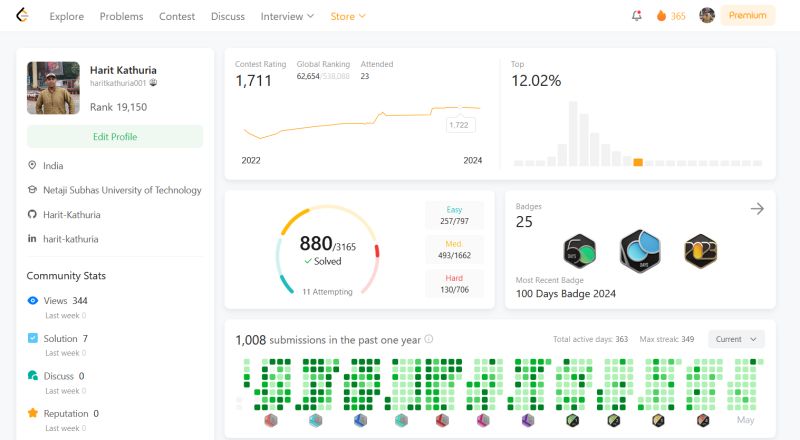Click the light cyan monthly badge under the heatmap

tap(315, 420)
